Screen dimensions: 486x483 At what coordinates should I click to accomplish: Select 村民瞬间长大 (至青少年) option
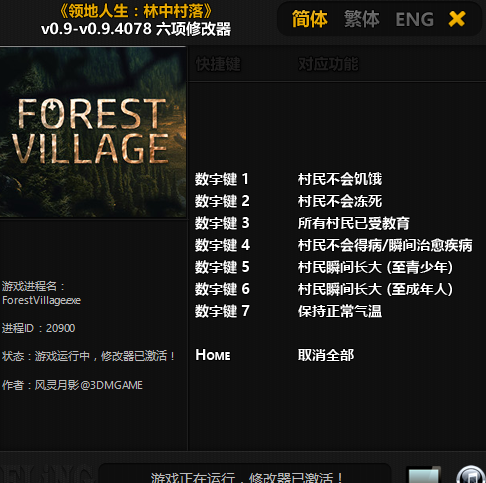coord(375,267)
